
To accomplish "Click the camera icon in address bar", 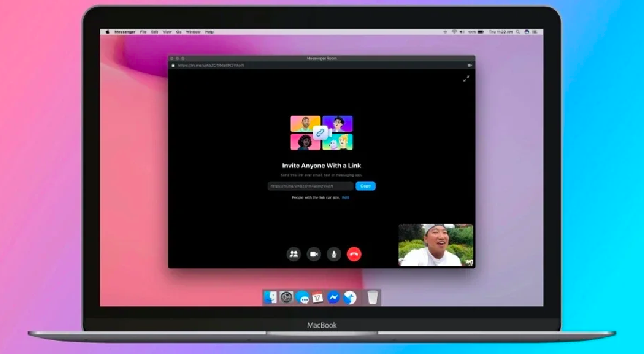I will 469,65.
